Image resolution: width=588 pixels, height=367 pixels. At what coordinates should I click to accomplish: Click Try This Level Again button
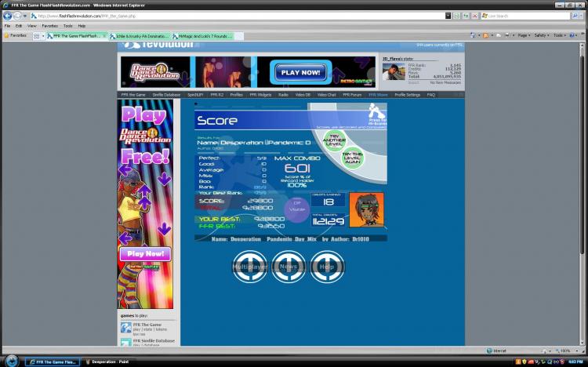[x=353, y=158]
